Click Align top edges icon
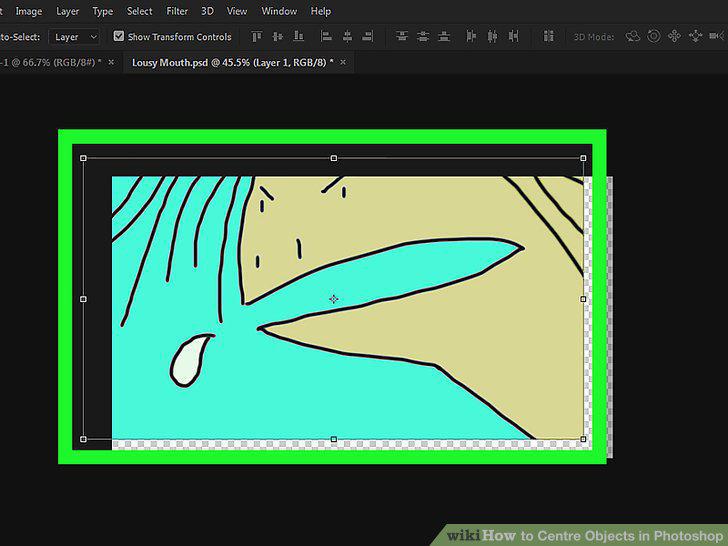 tap(257, 36)
